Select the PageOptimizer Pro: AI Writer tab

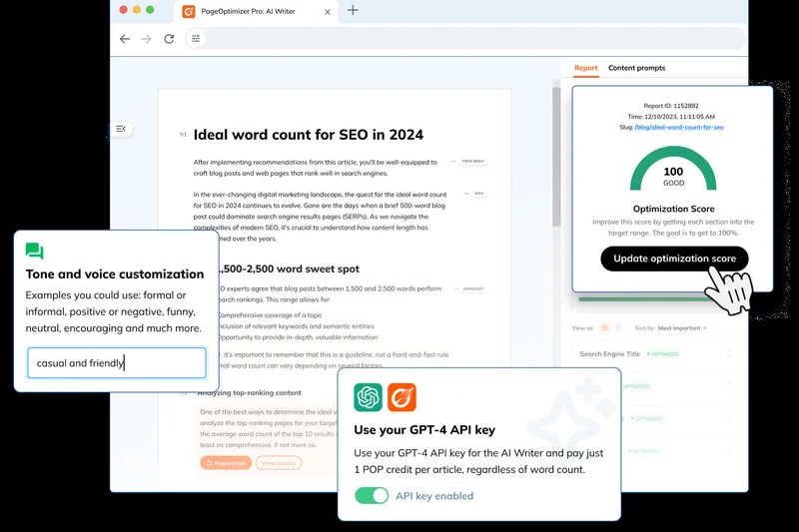pyautogui.click(x=255, y=11)
